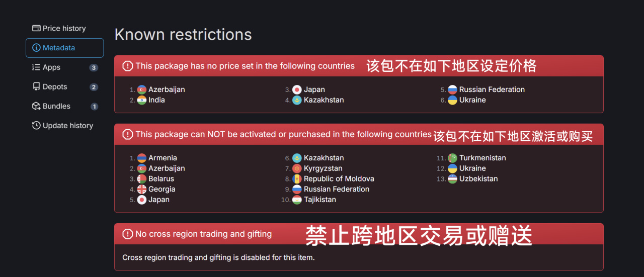Select Turkmenistan in restricted countries list
This screenshot has height=277, width=644.
pyautogui.click(x=482, y=158)
